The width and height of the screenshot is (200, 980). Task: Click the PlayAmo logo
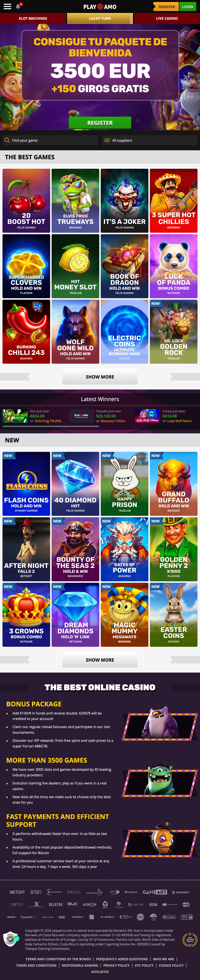point(100,6)
